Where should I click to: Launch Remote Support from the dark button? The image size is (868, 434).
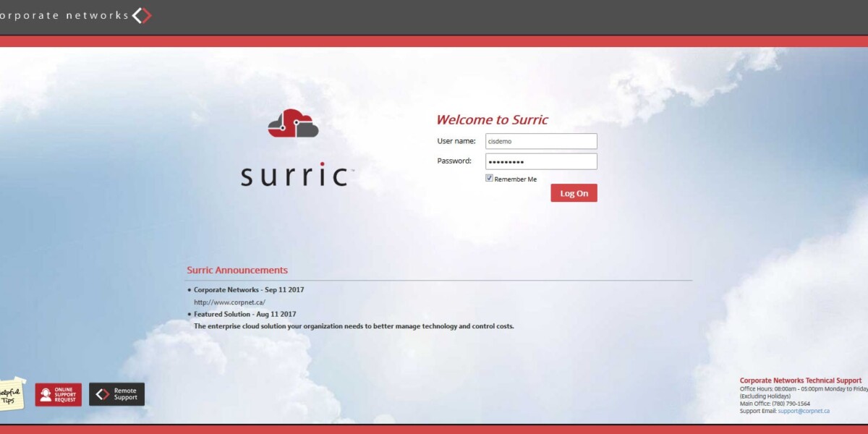tap(117, 394)
